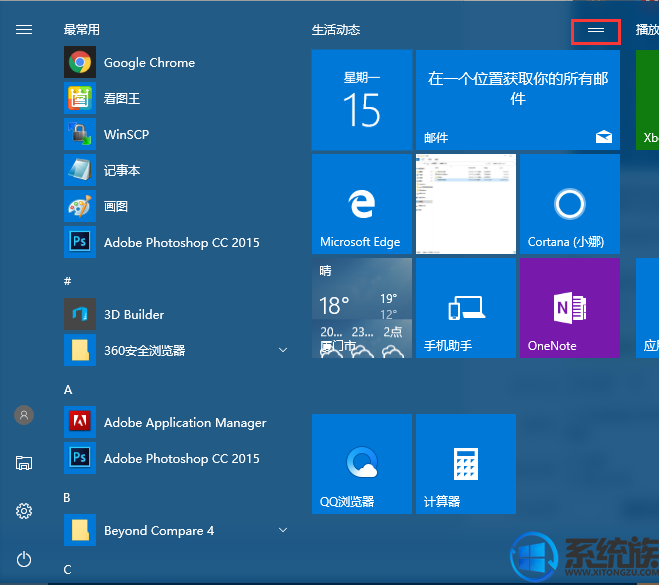Launch WinSCP from the app list
This screenshot has height=585, width=659.
click(x=177, y=134)
